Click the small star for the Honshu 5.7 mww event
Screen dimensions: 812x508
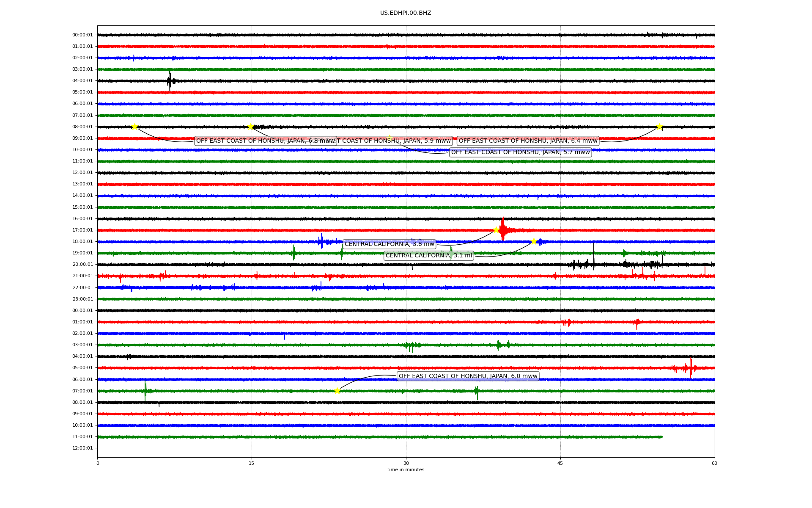click(x=389, y=137)
